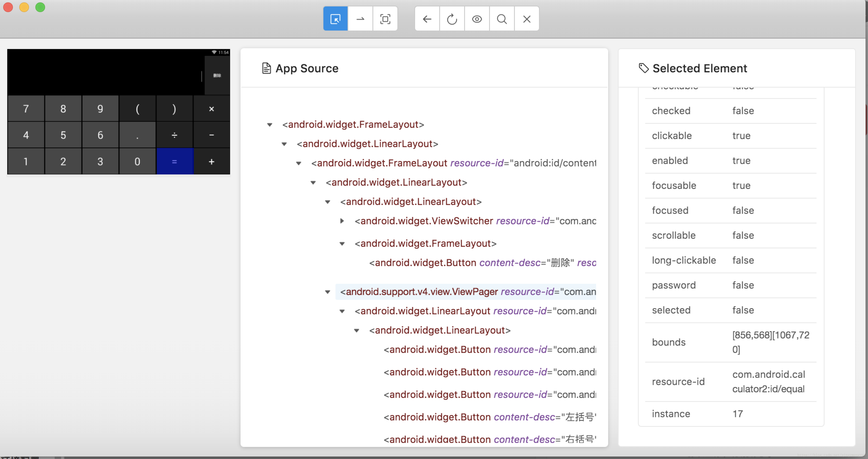Collapse the LinearLayout under android:id/content FrameLayout
This screenshot has width=868, height=459.
pos(313,183)
